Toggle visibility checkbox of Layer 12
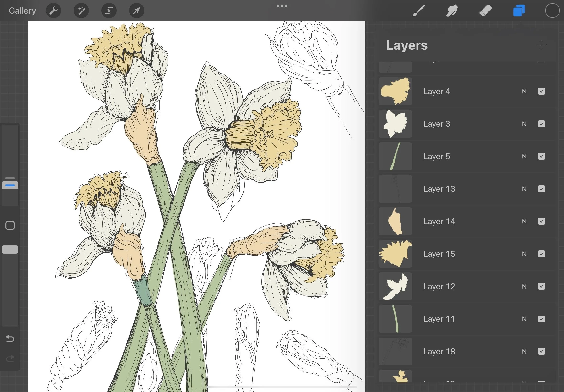The width and height of the screenshot is (564, 392). (x=541, y=286)
